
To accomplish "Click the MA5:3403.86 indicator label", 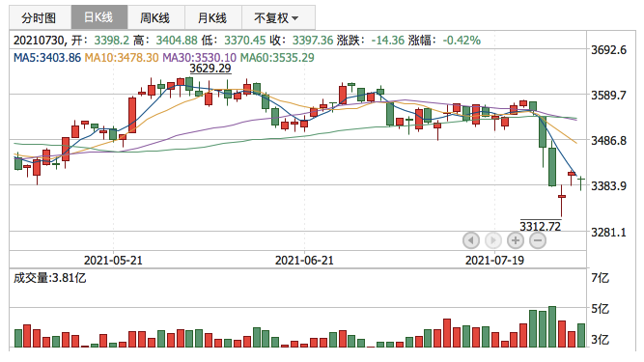I will point(47,58).
